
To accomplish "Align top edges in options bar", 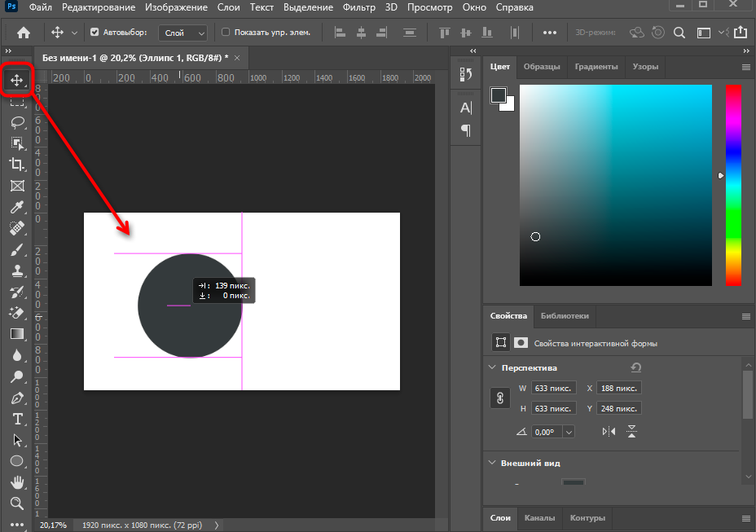I will click(445, 33).
